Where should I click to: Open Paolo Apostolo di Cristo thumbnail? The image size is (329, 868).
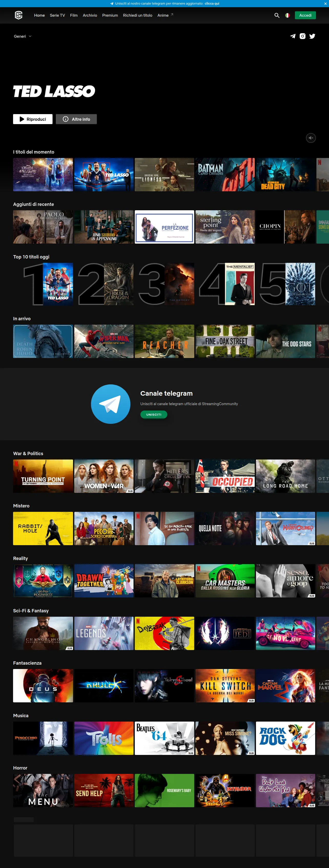pyautogui.click(x=43, y=227)
